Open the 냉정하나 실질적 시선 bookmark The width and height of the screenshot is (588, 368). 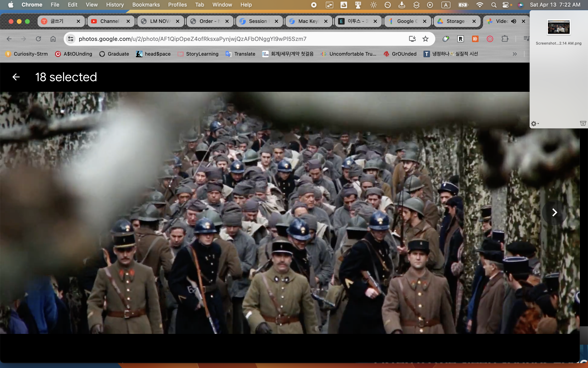point(450,54)
